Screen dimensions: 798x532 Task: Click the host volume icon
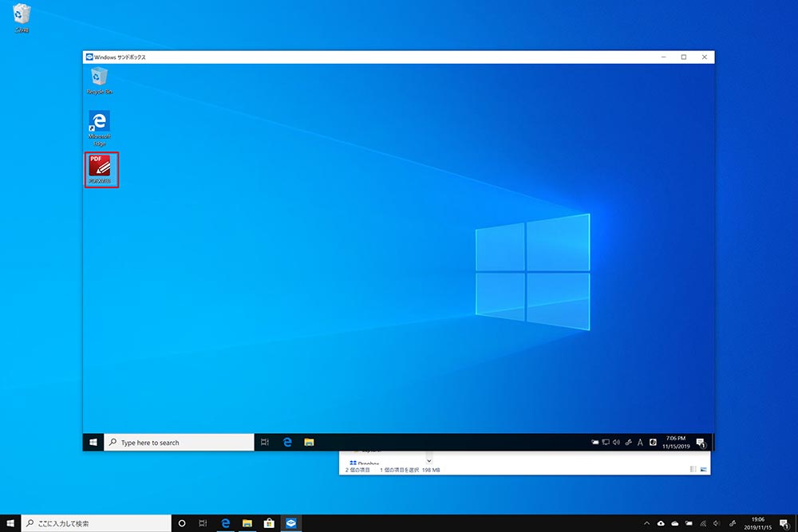coord(717,523)
